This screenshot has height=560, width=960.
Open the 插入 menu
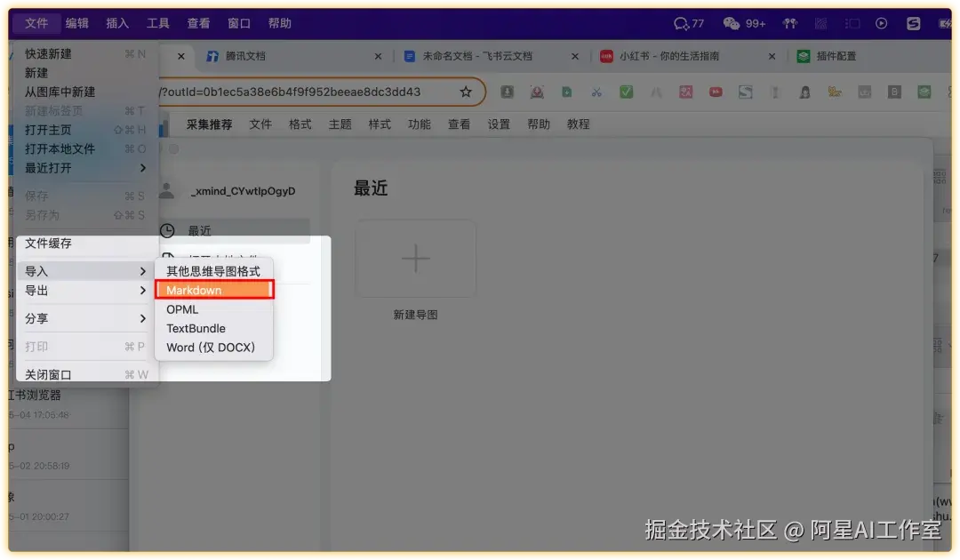[117, 23]
